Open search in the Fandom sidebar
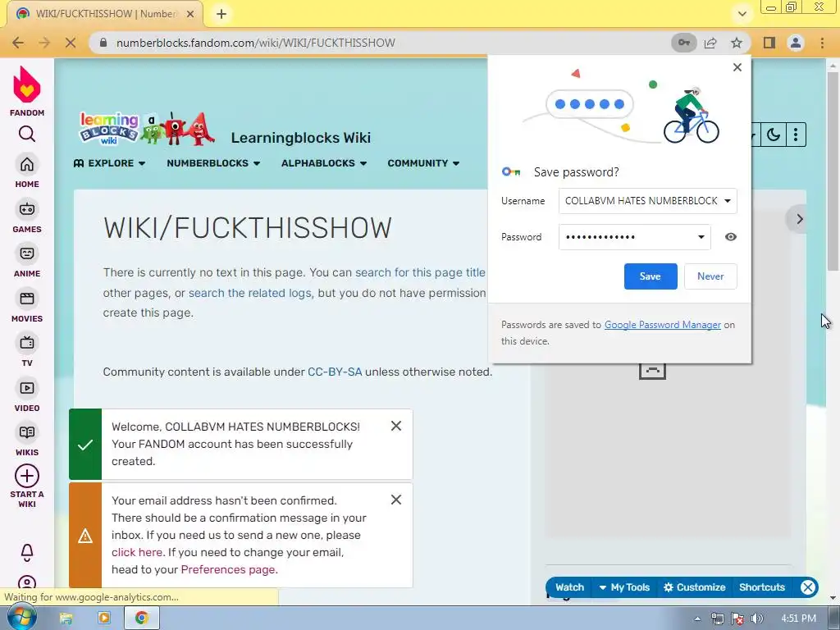Screen dimensions: 840x630 point(27,134)
